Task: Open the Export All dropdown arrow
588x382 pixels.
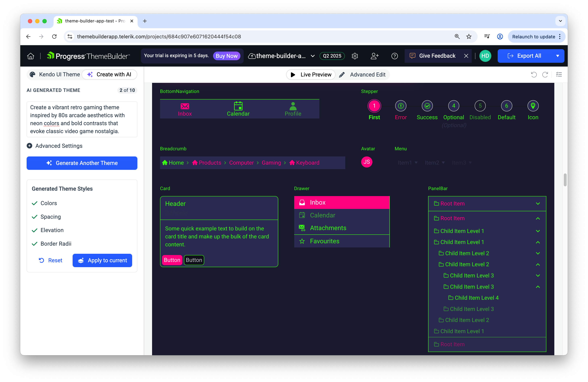Action: [558, 56]
